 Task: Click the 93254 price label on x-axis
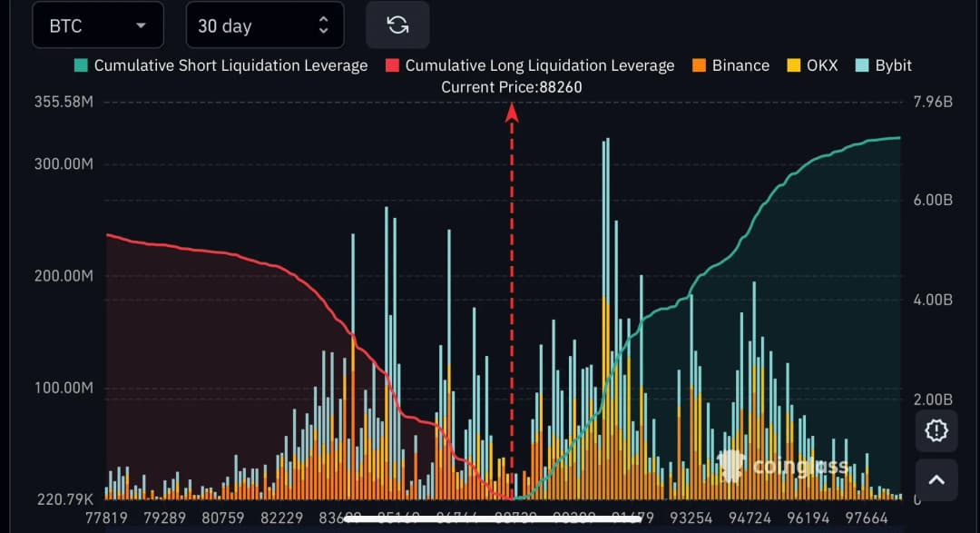(691, 518)
